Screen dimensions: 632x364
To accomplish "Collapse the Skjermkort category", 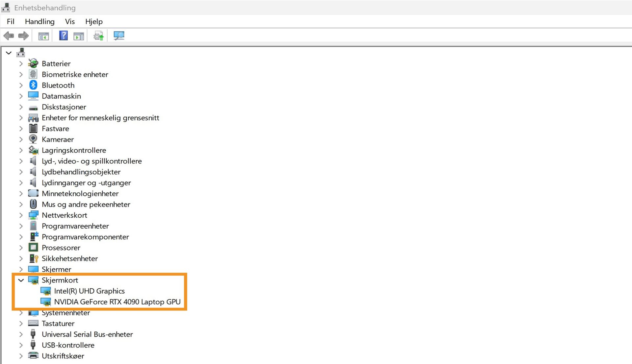I will coord(21,280).
